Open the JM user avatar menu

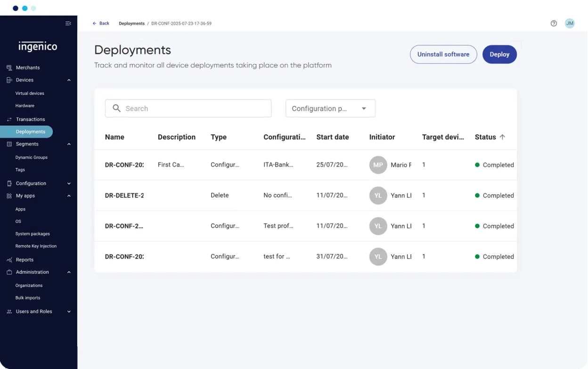tap(570, 24)
